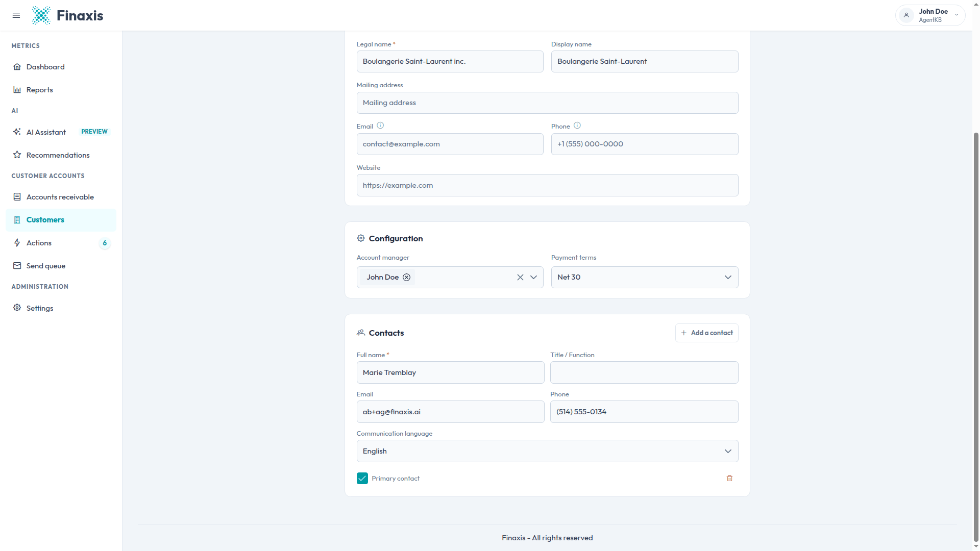The width and height of the screenshot is (980, 551).
Task: Click the Settings gear icon in sidebar
Action: [17, 308]
